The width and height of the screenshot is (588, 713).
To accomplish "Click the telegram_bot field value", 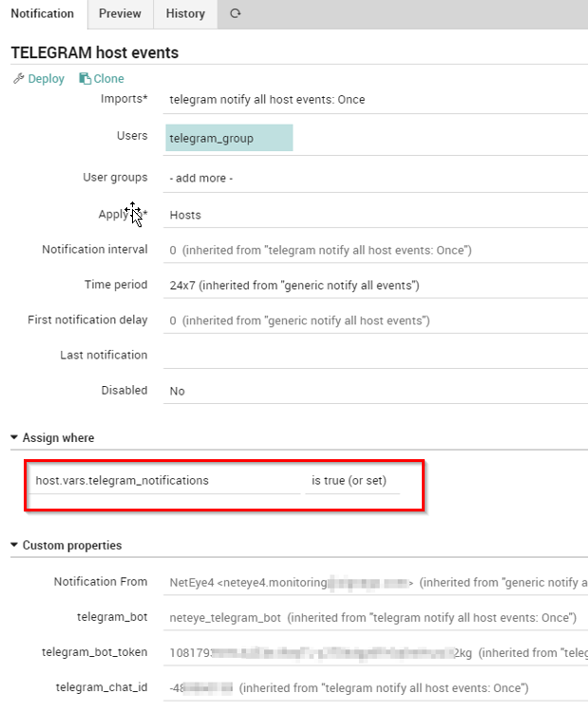I will 375,618.
